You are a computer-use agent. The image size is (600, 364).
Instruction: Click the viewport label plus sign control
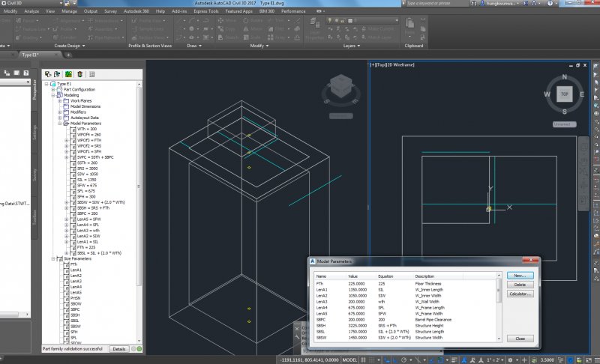pyautogui.click(x=372, y=65)
